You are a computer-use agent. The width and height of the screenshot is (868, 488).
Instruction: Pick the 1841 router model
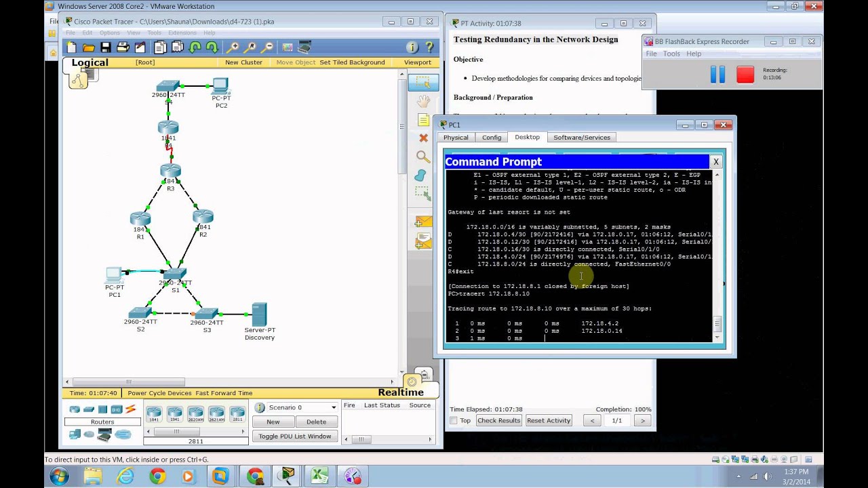coord(154,414)
